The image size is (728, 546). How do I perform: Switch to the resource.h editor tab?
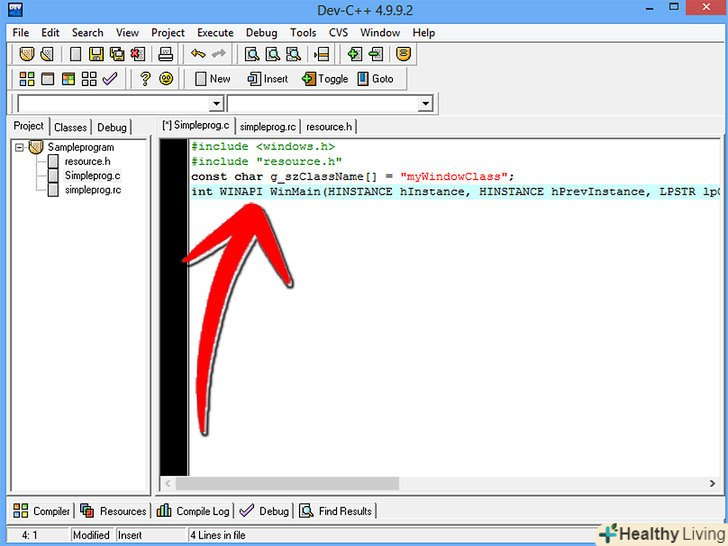[x=329, y=127]
